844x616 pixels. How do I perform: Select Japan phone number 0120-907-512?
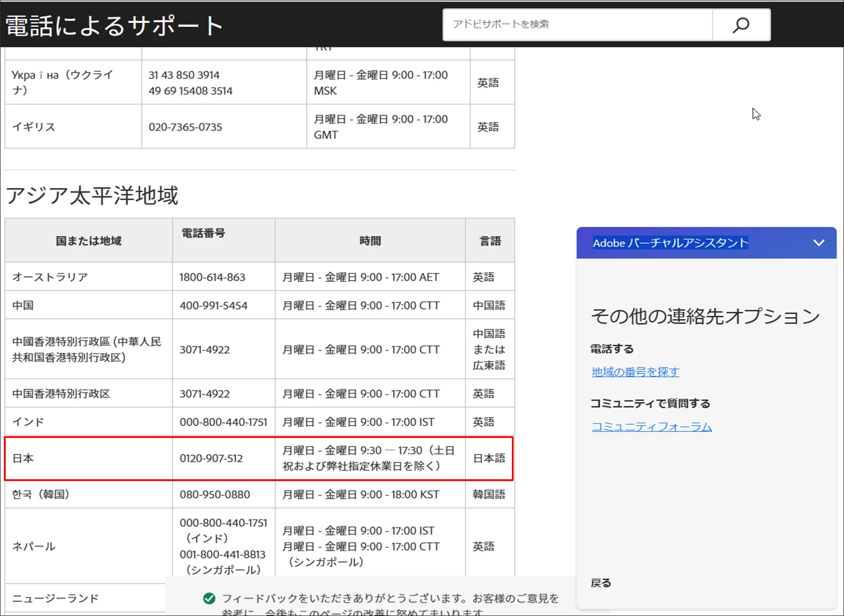211,458
